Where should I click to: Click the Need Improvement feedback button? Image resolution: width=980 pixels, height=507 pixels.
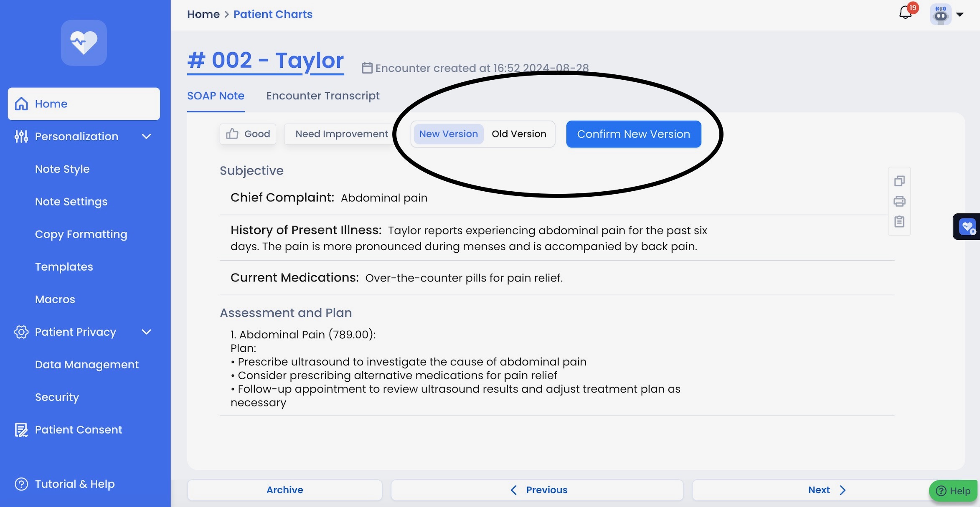(x=341, y=134)
